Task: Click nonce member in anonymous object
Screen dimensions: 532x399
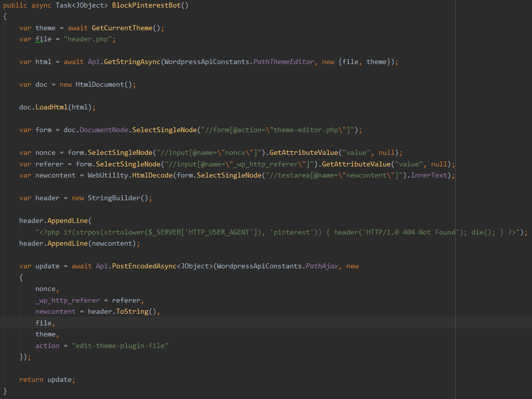Action: coord(45,289)
